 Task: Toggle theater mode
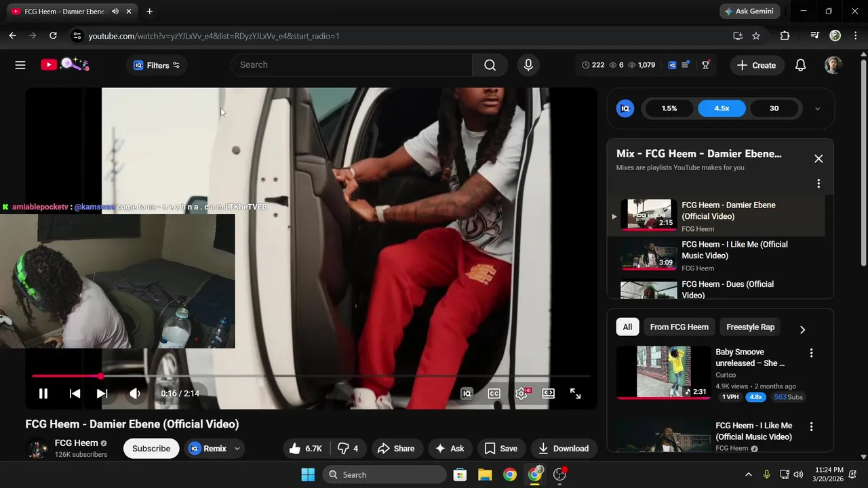click(x=548, y=394)
